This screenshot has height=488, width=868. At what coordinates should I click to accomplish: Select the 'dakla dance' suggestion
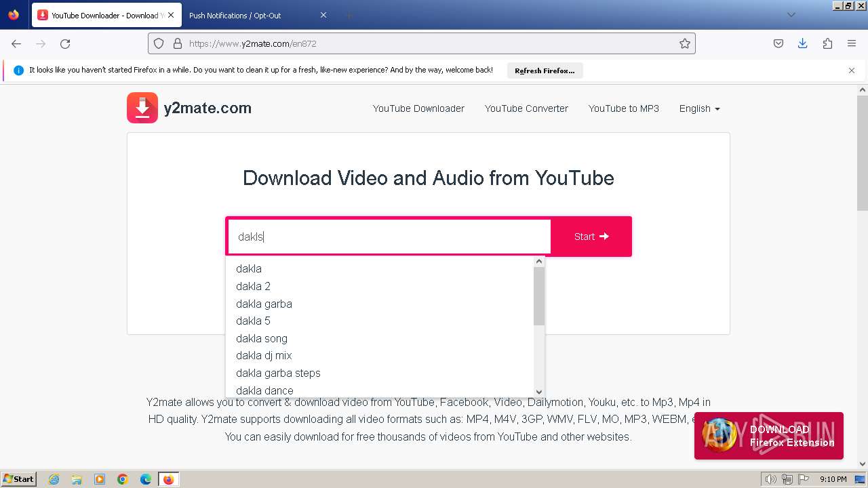(x=380, y=390)
